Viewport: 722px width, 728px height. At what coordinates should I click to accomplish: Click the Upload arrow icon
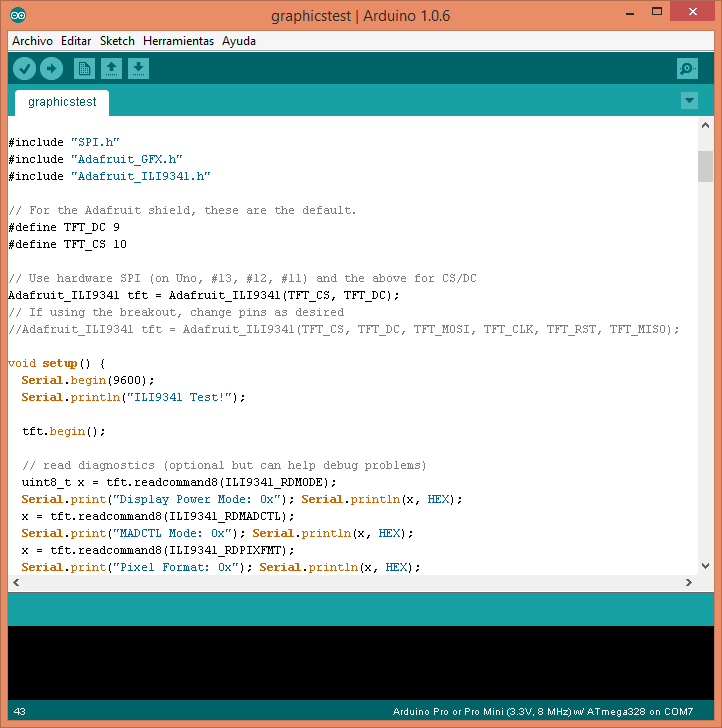point(51,68)
